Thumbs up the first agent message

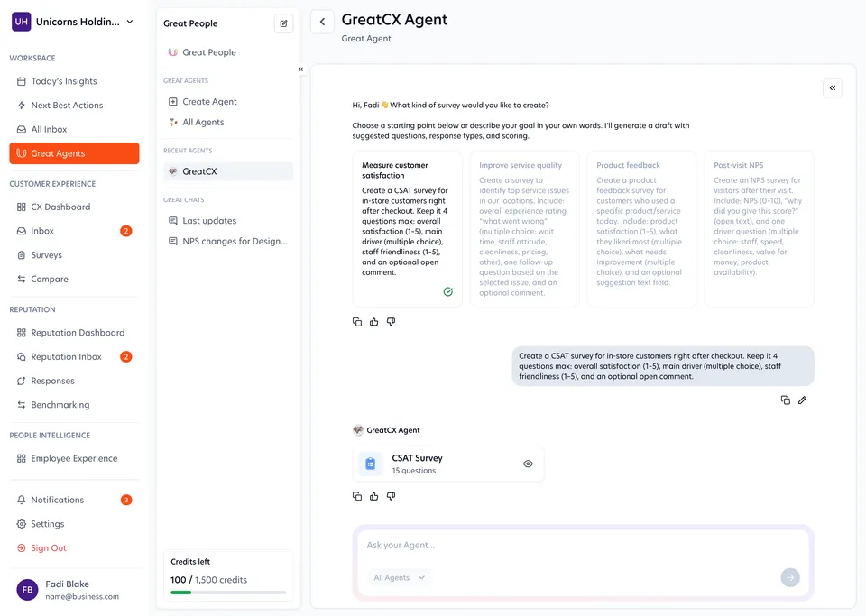(x=373, y=322)
